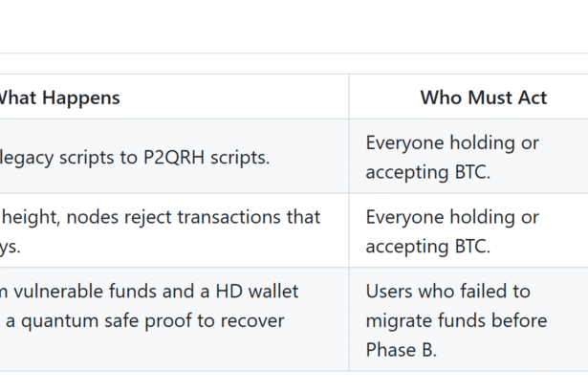The width and height of the screenshot is (588, 392).
Task: Click "accepting BTC." in the first table row
Action: point(430,170)
